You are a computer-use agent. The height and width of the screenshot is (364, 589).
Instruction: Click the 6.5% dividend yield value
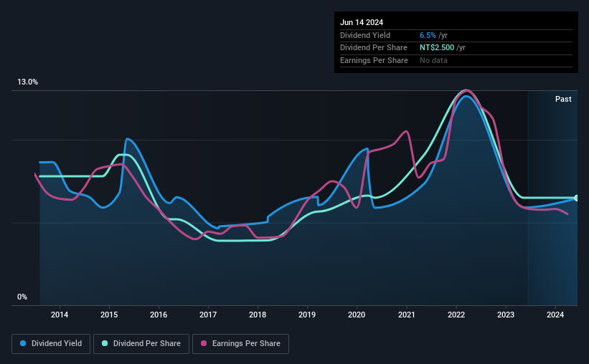(428, 35)
